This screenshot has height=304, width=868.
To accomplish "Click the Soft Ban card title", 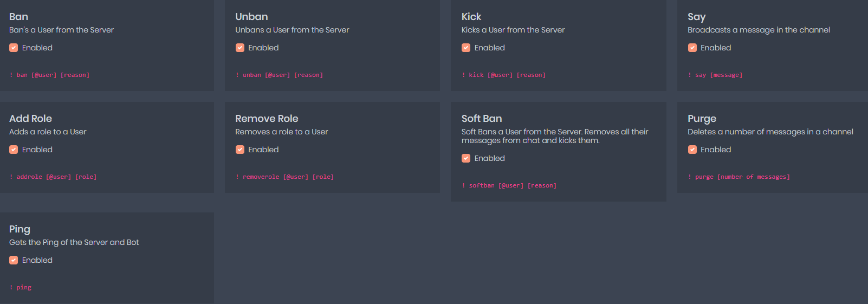I will point(482,119).
